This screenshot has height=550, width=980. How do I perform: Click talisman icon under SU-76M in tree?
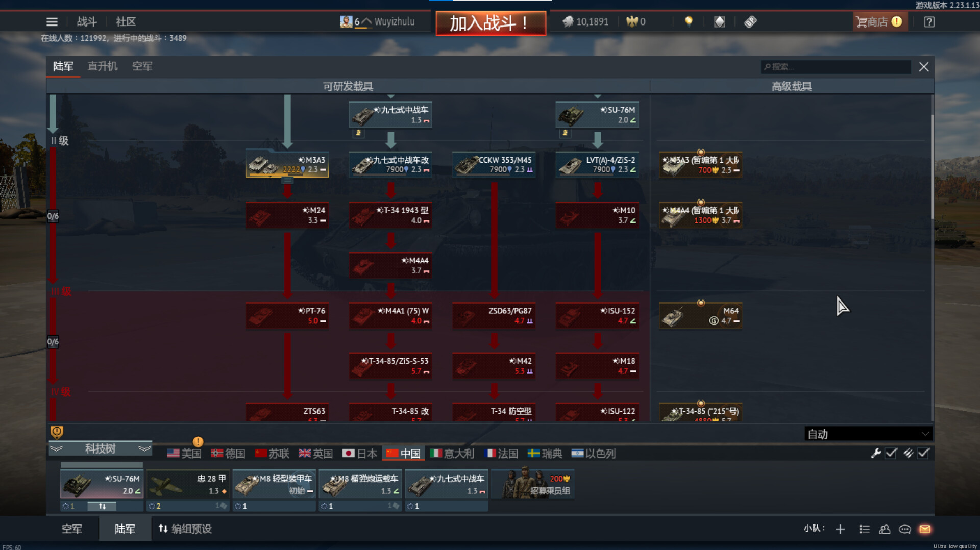coord(565,133)
